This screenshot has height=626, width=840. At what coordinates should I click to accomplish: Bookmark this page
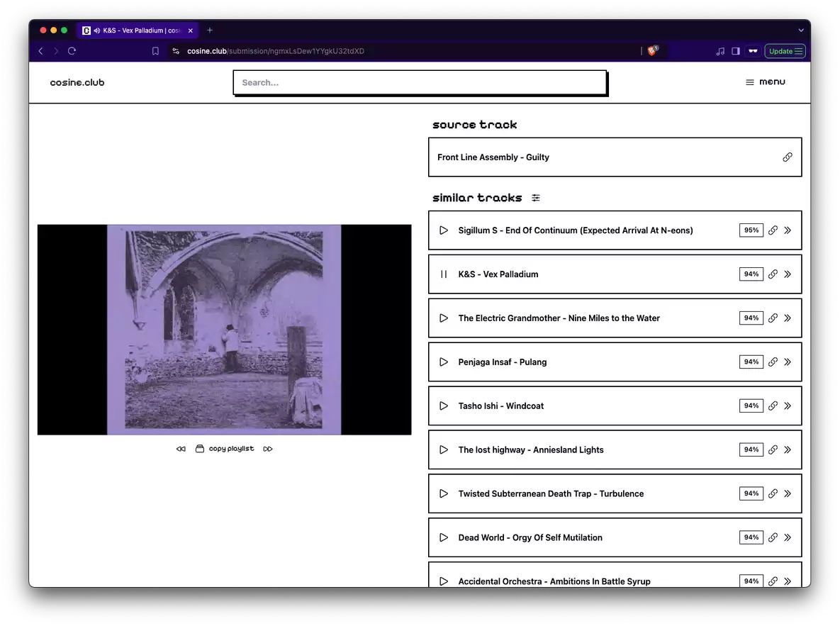pos(155,51)
